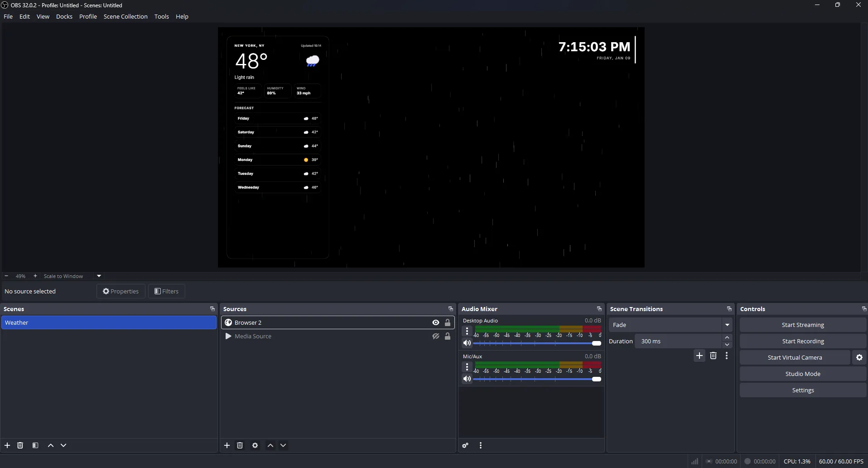Open the Fade transition dropdown
This screenshot has height=468, width=868.
[x=727, y=325]
